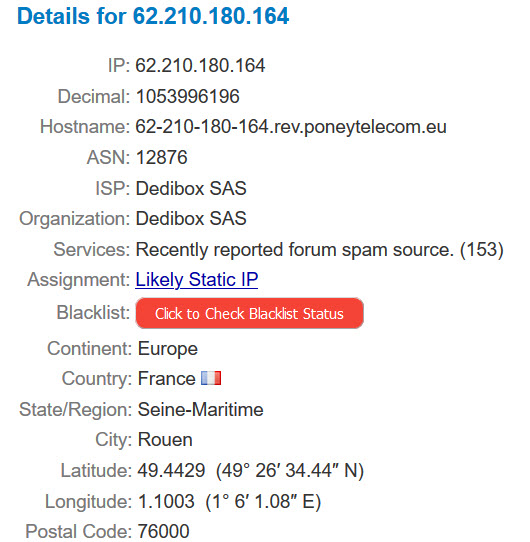This screenshot has height=542, width=530.
Task: Click the Organization value Dedibox SAS
Action: point(191,218)
